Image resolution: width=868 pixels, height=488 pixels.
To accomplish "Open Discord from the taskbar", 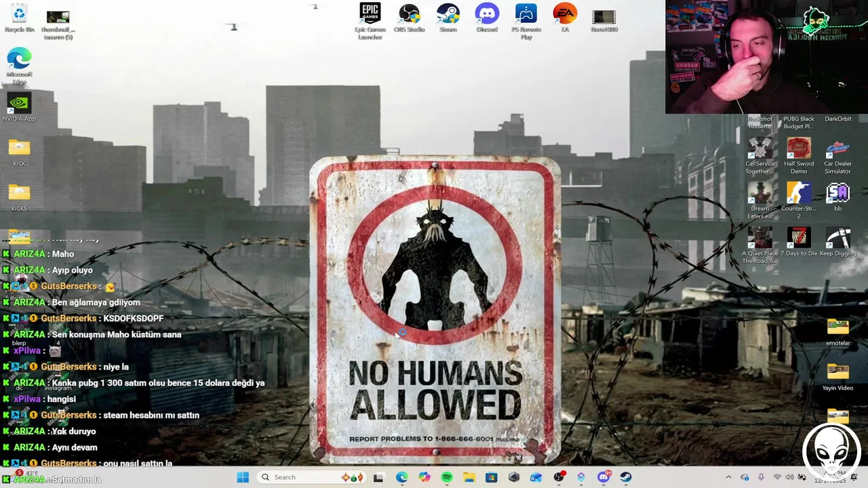I will 604,477.
